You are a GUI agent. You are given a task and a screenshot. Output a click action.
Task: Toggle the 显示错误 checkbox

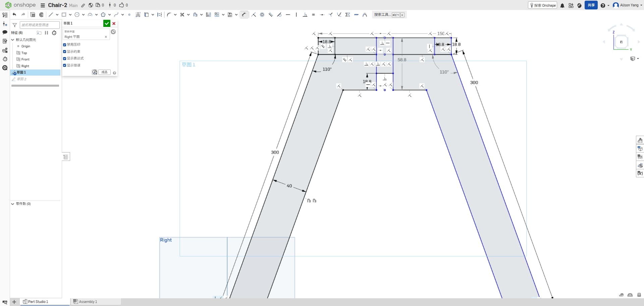point(65,65)
